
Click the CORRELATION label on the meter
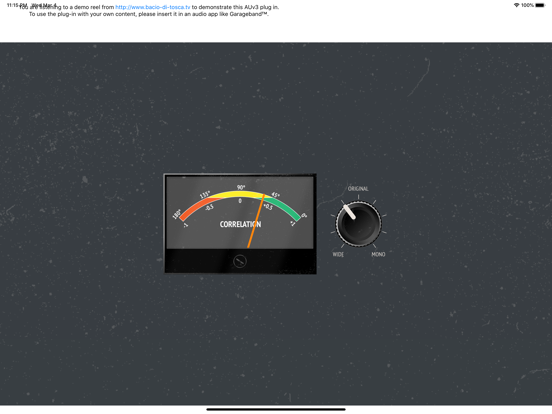240,224
